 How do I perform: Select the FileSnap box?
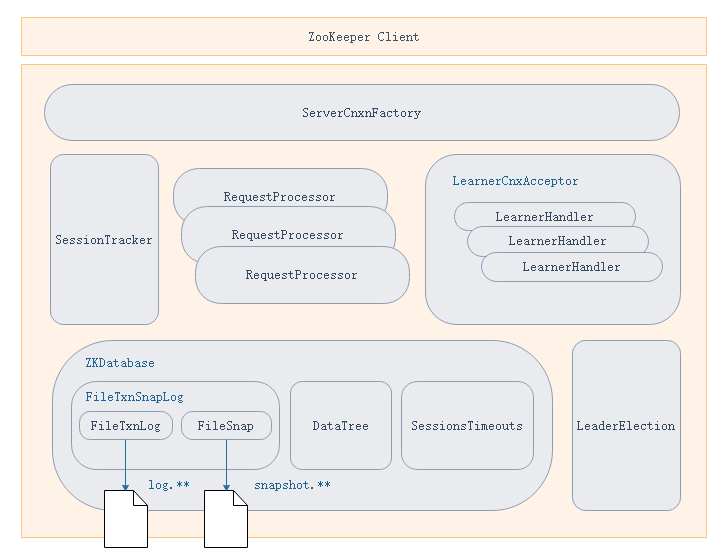coord(226,425)
